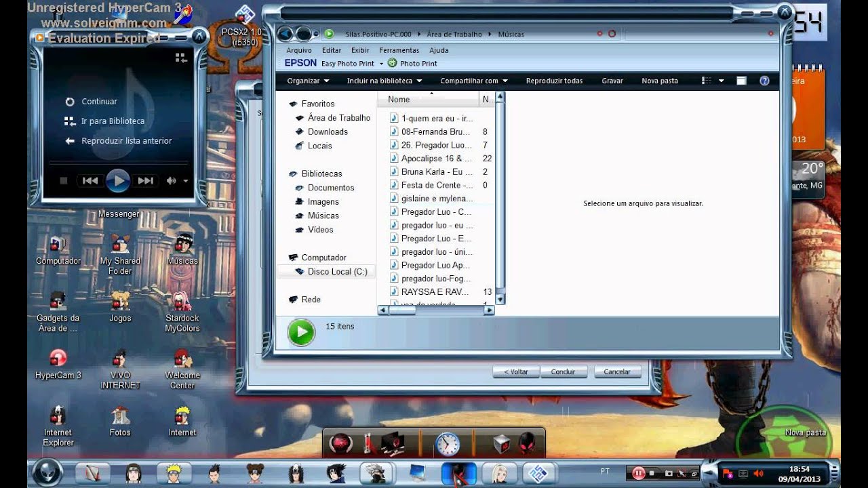Open Imagens library
The height and width of the screenshot is (488, 868).
click(323, 202)
